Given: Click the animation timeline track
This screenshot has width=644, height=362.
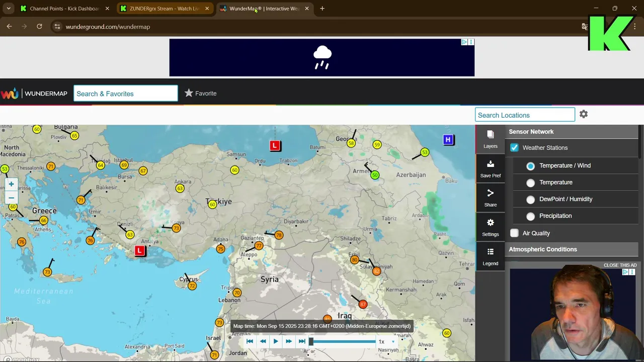Looking at the screenshot, I should pos(343,341).
